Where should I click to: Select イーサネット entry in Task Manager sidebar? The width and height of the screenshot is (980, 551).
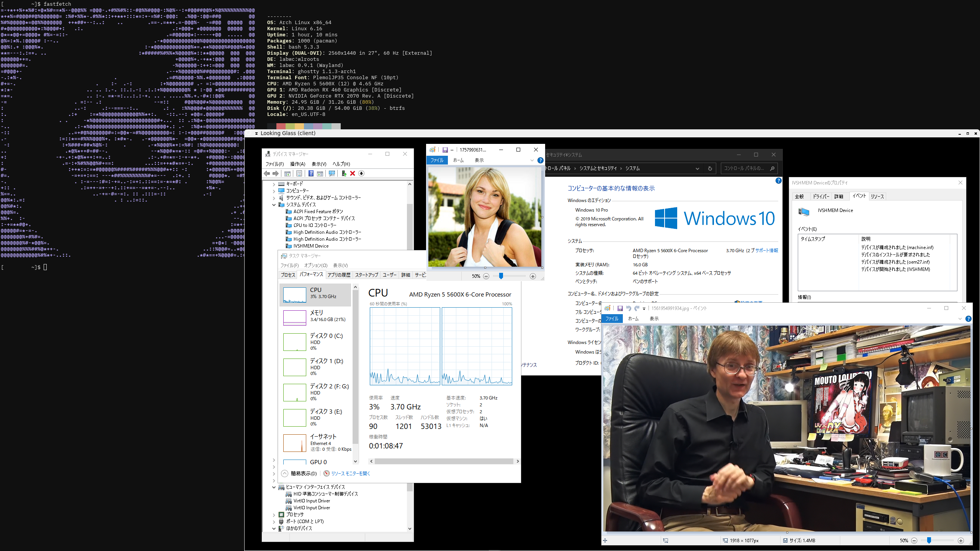click(315, 443)
